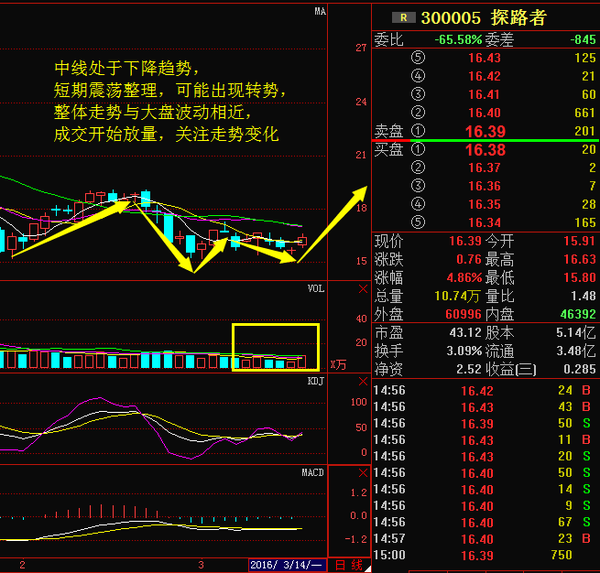Select buy level ⑤ price 16.34
600x573 pixels.
(484, 223)
